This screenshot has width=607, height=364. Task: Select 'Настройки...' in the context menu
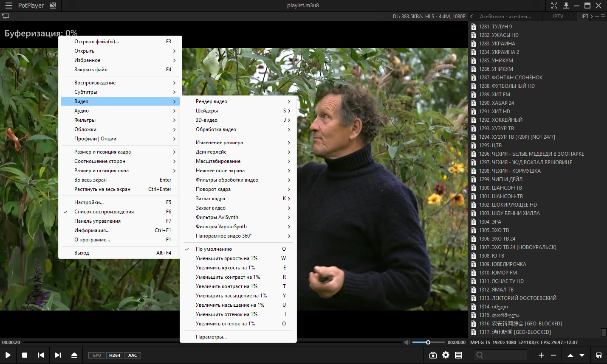[89, 202]
